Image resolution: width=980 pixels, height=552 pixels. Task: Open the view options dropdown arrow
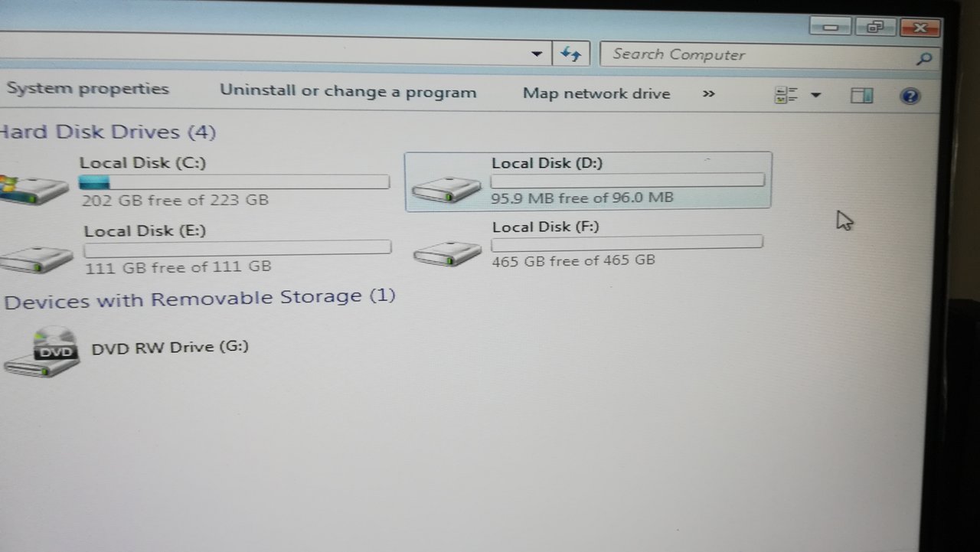pos(815,96)
